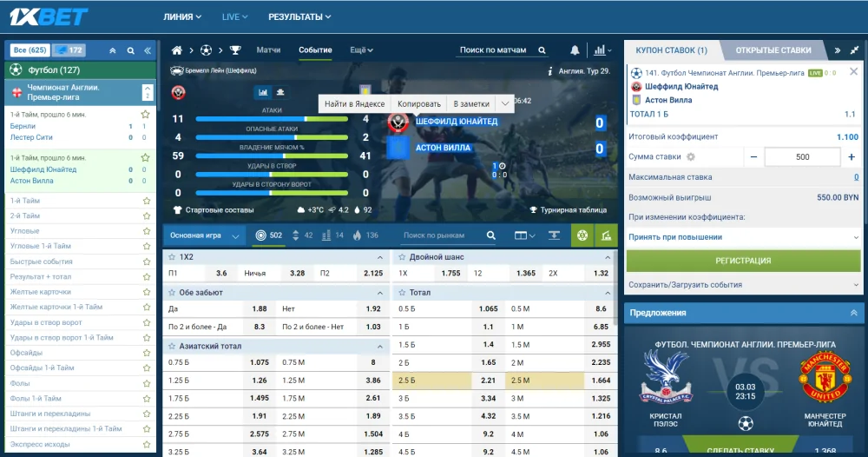The width and height of the screenshot is (868, 457).
Task: Click the sidebar search magnifier icon
Action: [131, 50]
